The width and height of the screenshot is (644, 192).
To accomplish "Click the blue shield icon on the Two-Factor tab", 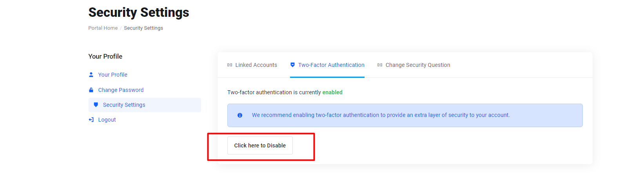I will point(292,65).
